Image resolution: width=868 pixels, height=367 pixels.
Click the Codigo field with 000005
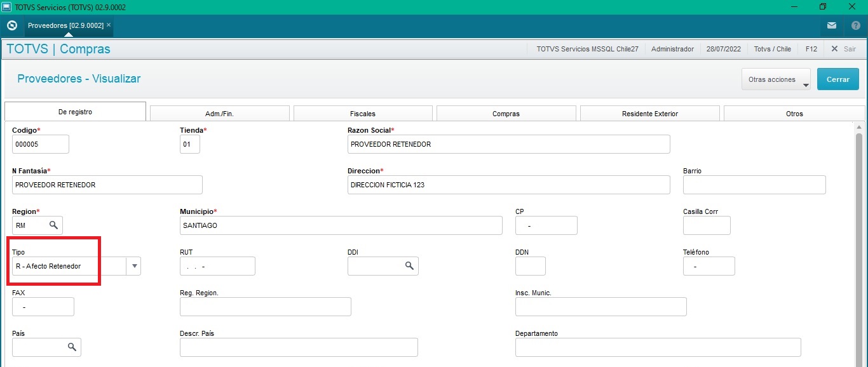(41, 144)
